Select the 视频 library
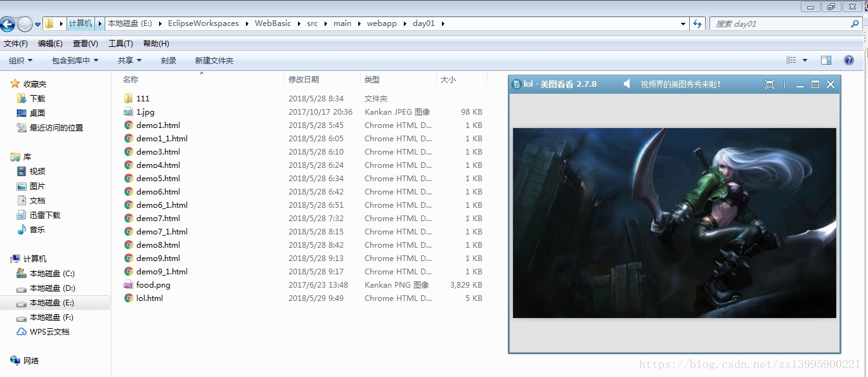This screenshot has width=868, height=377. [x=37, y=171]
